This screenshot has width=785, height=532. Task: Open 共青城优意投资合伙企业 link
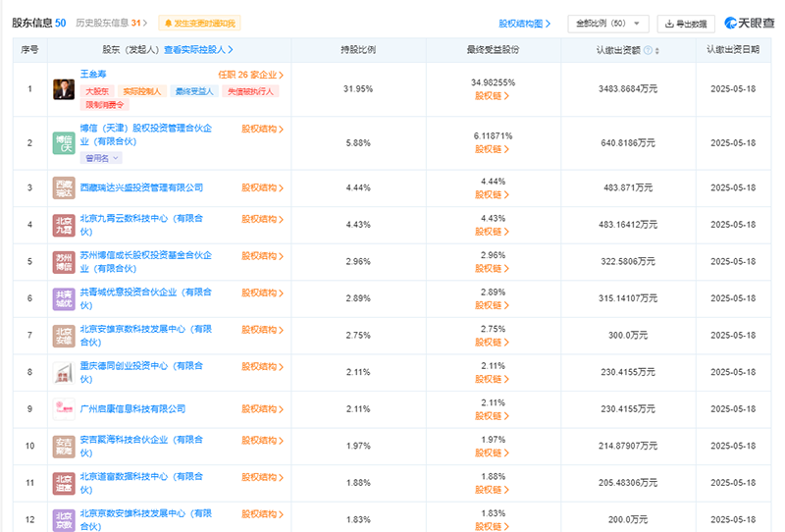tap(145, 298)
